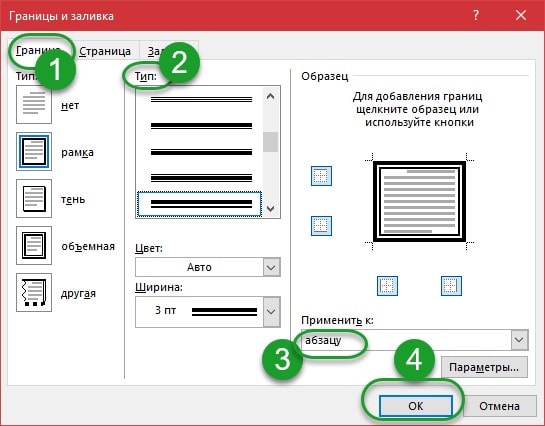Click the line style list up arrow

coord(270,96)
